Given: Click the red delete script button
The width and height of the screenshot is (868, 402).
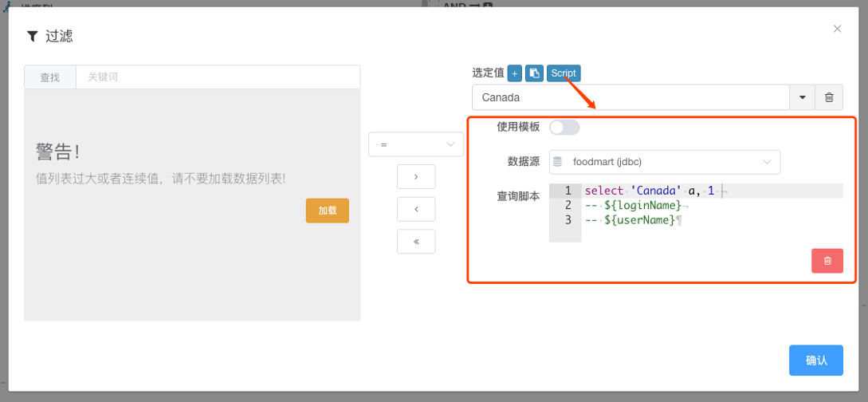Looking at the screenshot, I should [x=827, y=261].
